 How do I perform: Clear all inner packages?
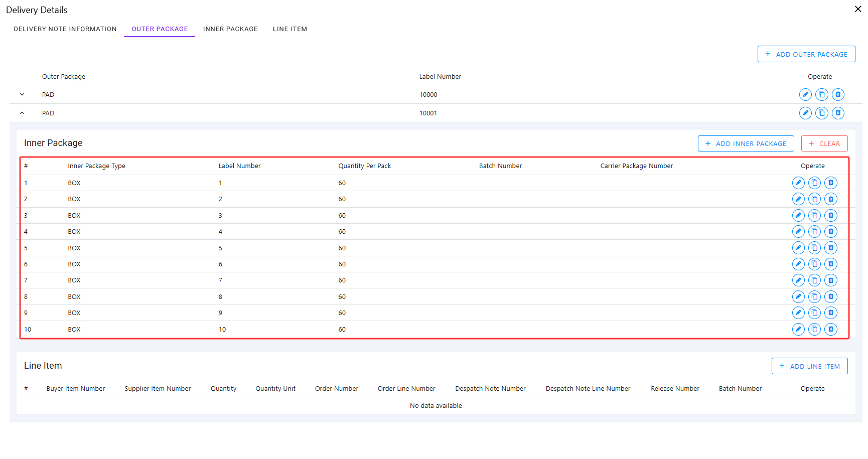(x=824, y=143)
